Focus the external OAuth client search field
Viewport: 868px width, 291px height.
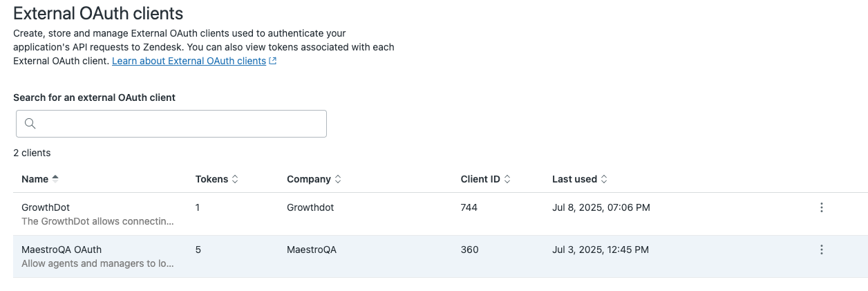180,124
